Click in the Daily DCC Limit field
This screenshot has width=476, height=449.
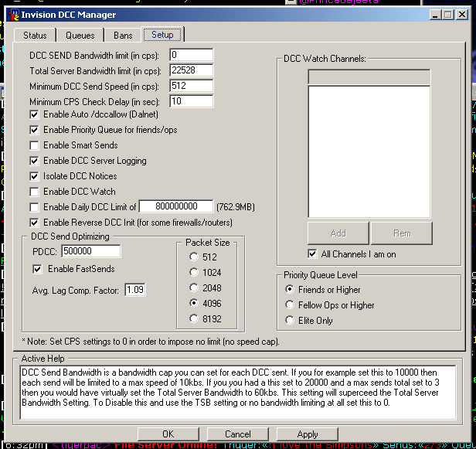(176, 207)
